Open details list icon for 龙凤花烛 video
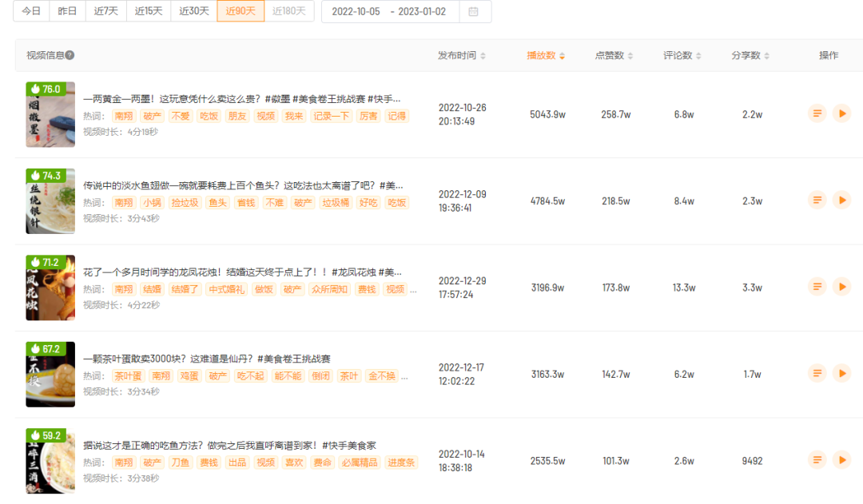This screenshot has width=863, height=504. click(x=817, y=288)
